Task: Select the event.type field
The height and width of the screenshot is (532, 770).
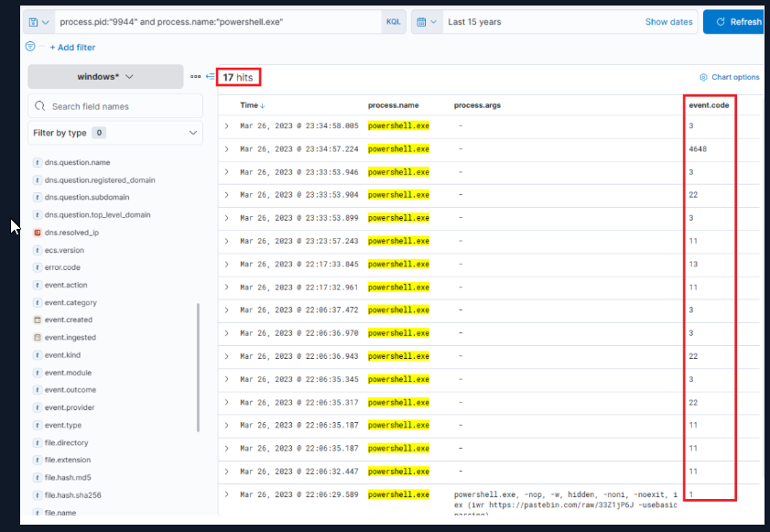Action: tap(63, 426)
